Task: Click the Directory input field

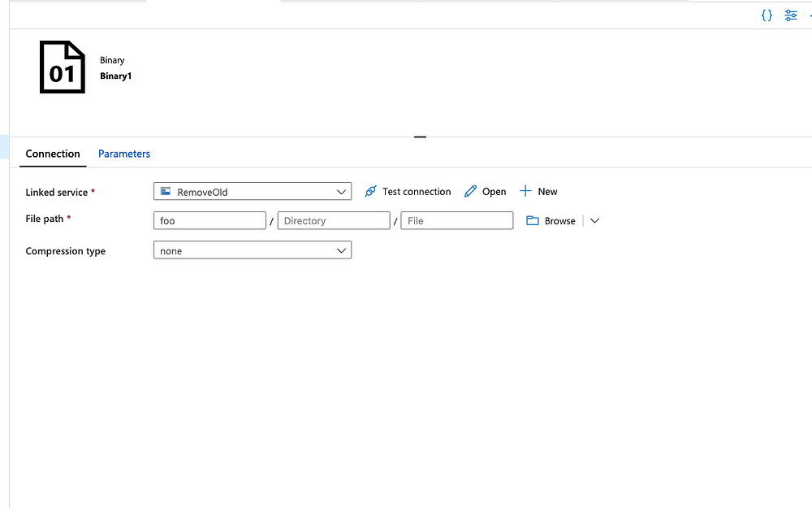Action: pos(334,220)
